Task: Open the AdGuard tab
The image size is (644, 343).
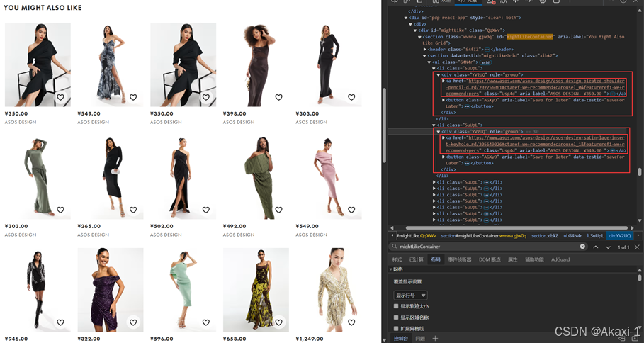Action: point(560,259)
